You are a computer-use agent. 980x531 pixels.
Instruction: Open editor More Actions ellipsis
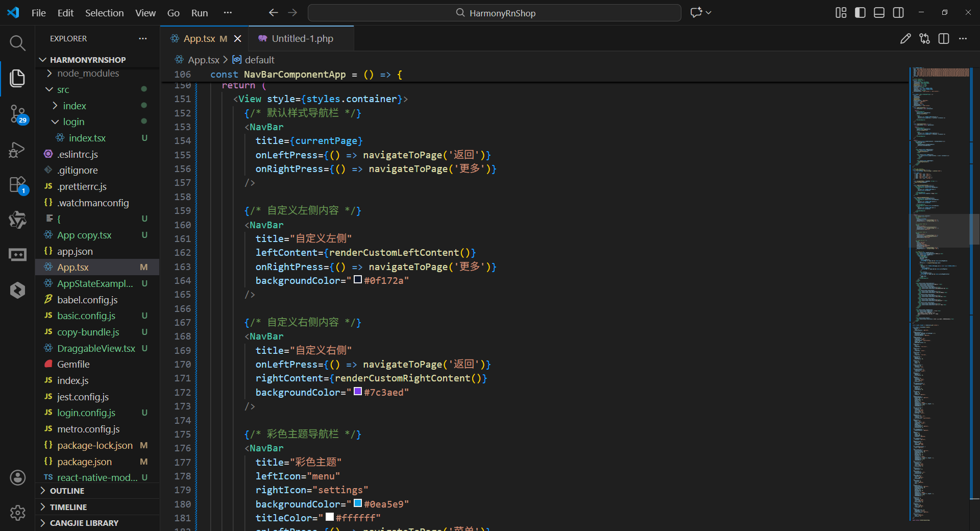[963, 39]
